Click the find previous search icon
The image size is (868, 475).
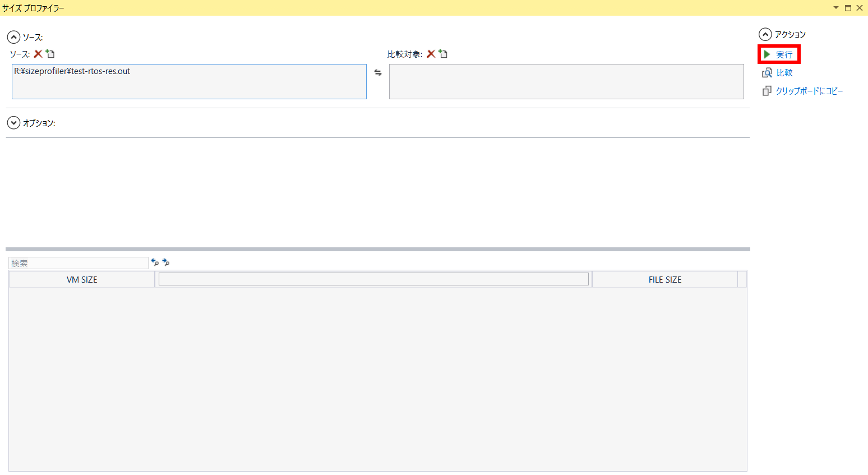[x=155, y=262]
